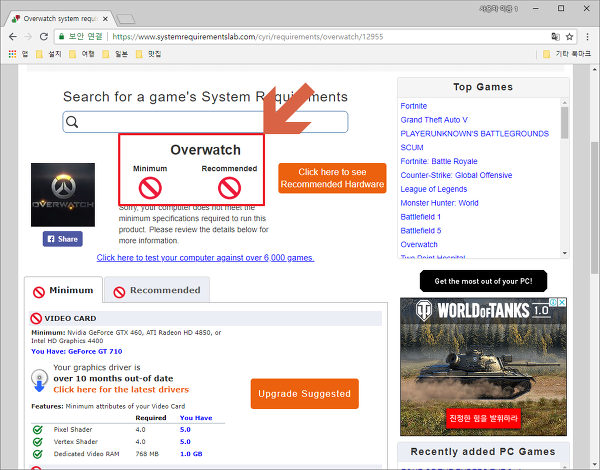This screenshot has height=470, width=600.
Task: Close the World of Tanks ad
Action: (x=562, y=302)
